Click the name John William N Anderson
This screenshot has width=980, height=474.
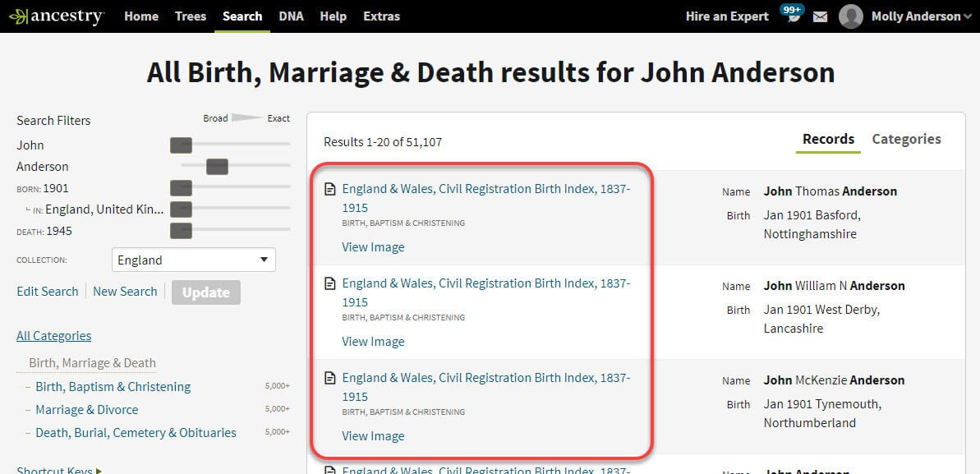834,286
